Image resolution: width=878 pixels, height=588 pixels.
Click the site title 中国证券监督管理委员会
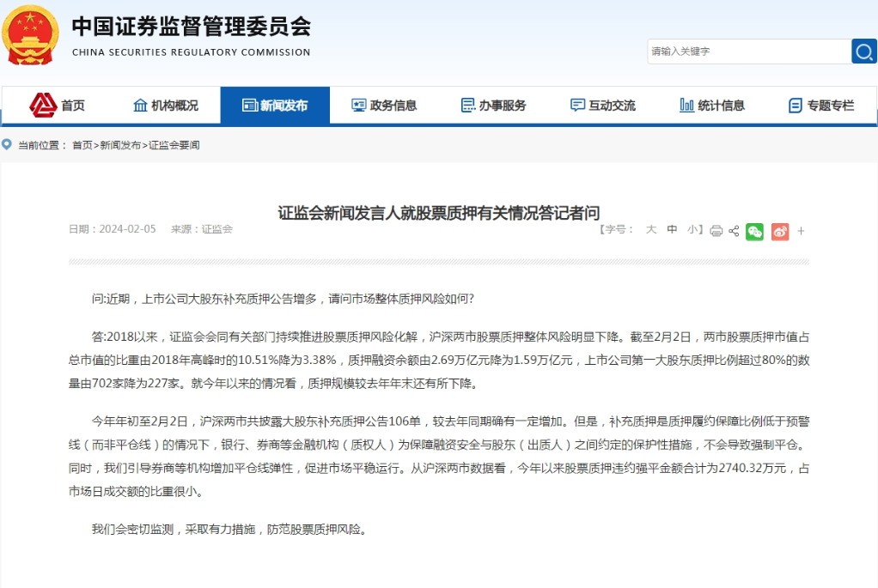pos(192,27)
